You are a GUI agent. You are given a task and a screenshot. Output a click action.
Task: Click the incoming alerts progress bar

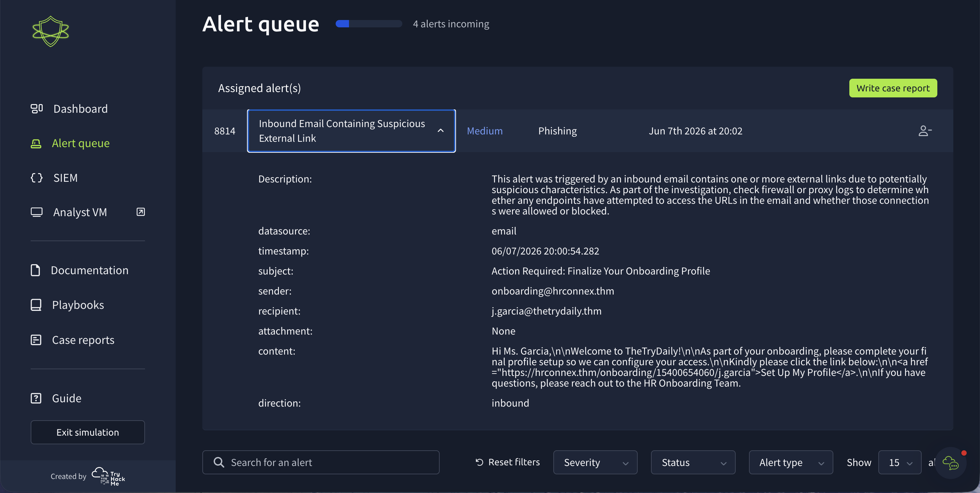(x=369, y=24)
